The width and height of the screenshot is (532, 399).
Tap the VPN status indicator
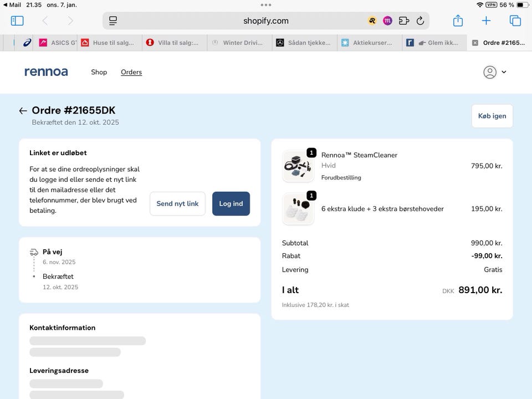tap(492, 5)
